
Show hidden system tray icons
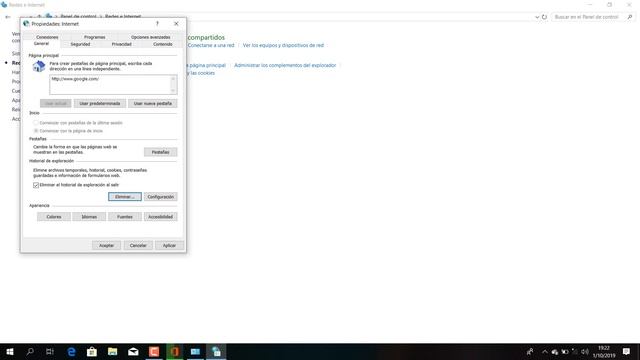pos(544,351)
